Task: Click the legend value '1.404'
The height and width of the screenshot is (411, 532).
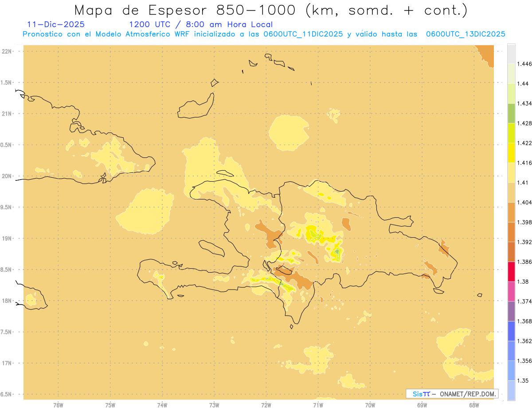Action: pyautogui.click(x=524, y=202)
